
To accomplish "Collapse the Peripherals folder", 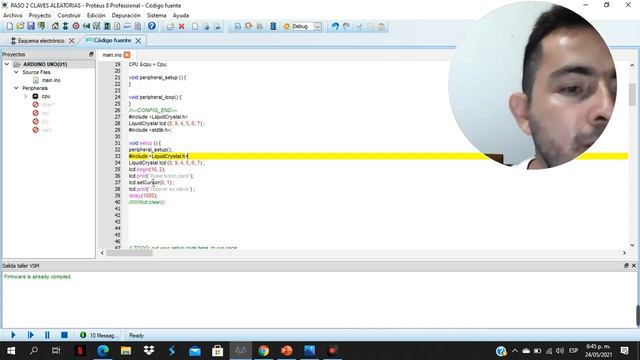I will [16, 88].
